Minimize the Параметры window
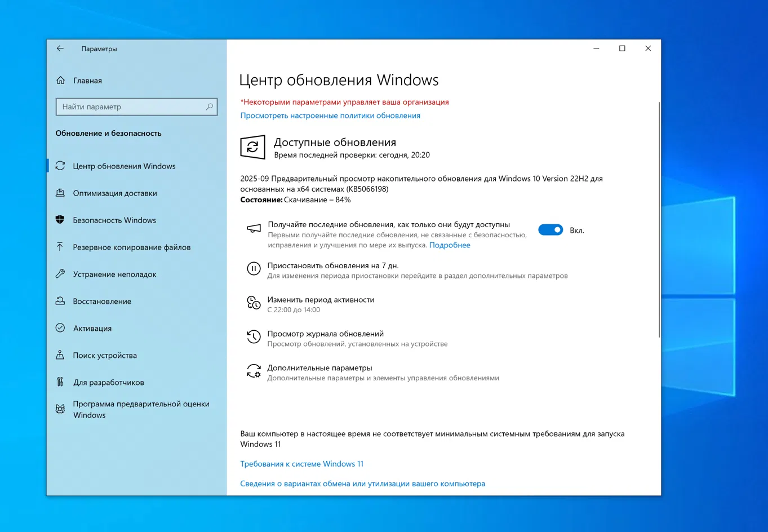 (x=596, y=48)
